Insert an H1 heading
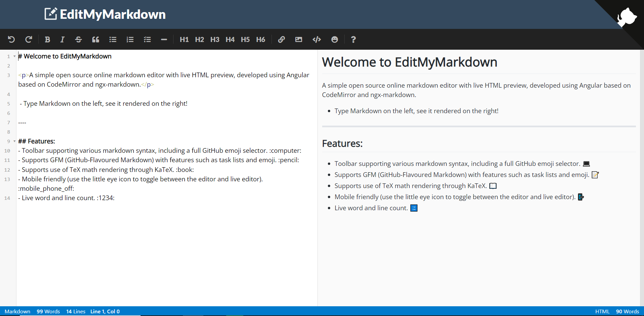 184,40
